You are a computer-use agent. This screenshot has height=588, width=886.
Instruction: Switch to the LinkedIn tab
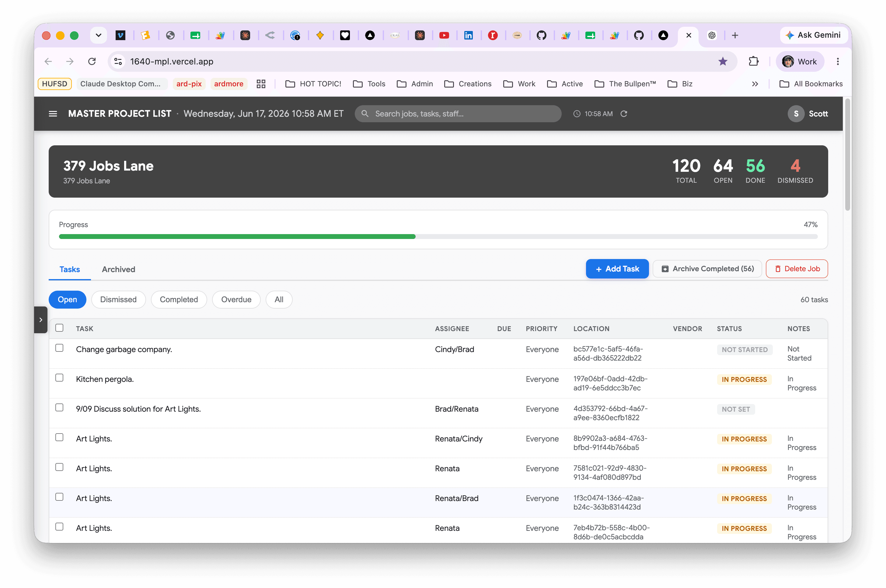468,35
